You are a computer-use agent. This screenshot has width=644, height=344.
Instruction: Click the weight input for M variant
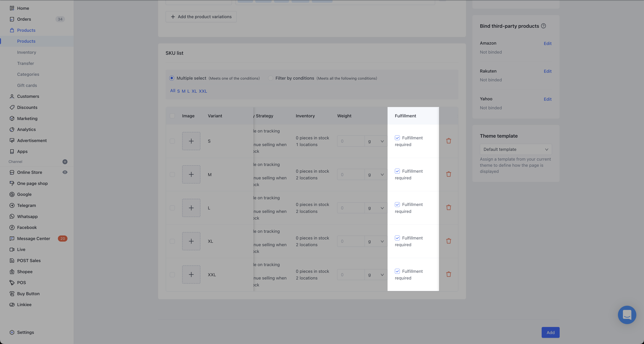351,175
